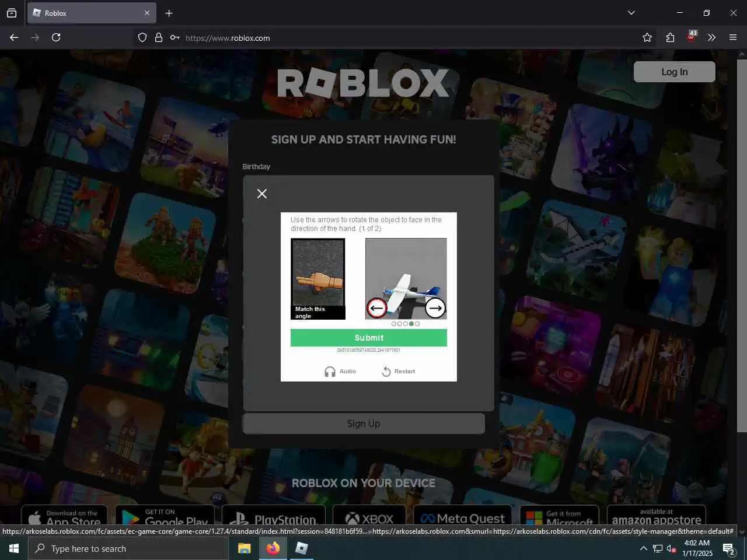The image size is (747, 560).
Task: Submit the captcha answer
Action: (x=369, y=338)
